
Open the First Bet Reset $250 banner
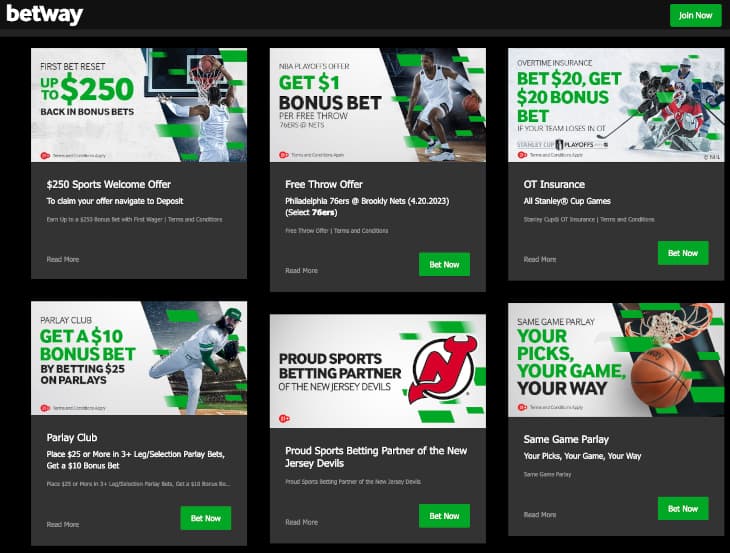point(139,105)
